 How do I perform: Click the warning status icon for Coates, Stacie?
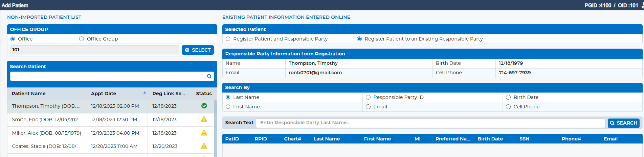(204, 146)
